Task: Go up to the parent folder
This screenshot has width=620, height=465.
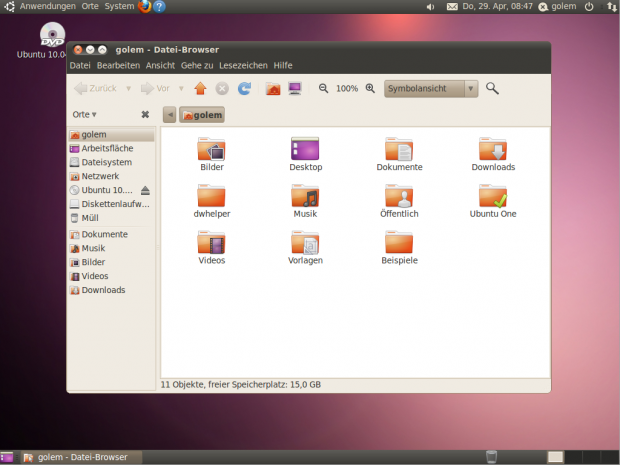Action: 200,88
